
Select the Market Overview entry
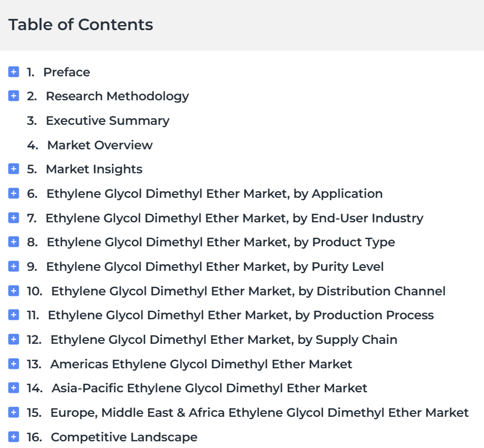tap(100, 145)
